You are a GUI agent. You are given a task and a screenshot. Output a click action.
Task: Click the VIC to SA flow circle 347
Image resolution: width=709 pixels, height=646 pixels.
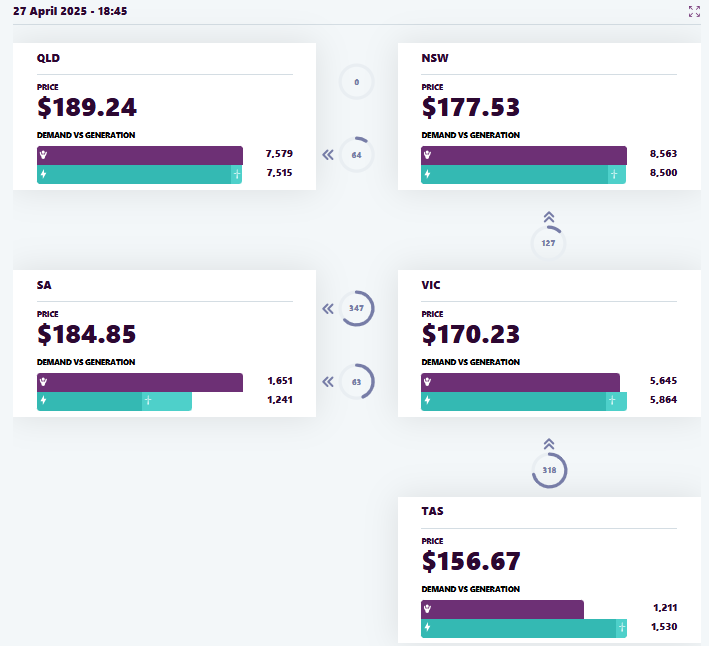pos(357,308)
